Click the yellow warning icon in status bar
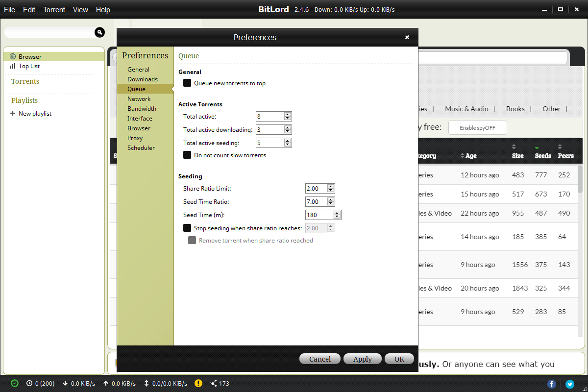Viewport: 588px width, 392px height. pos(198,383)
